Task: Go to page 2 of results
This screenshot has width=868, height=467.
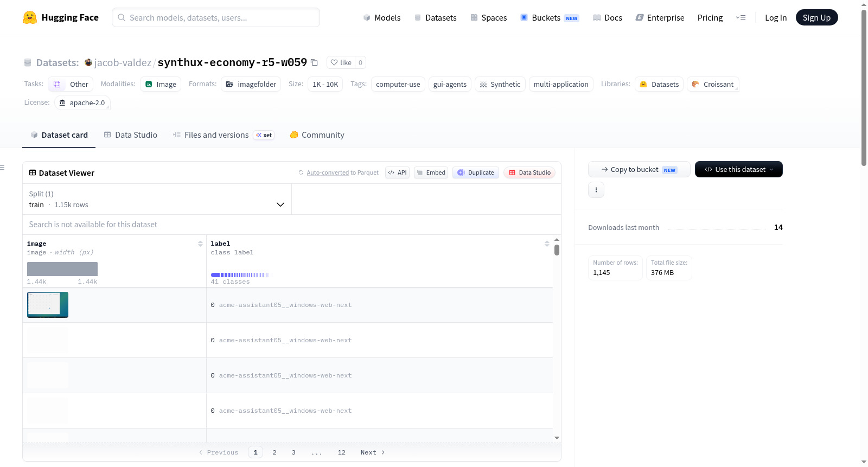Action: point(275,452)
